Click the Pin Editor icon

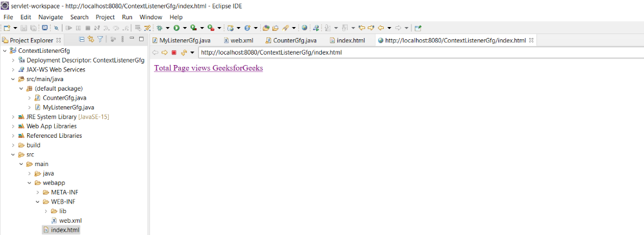click(x=418, y=28)
